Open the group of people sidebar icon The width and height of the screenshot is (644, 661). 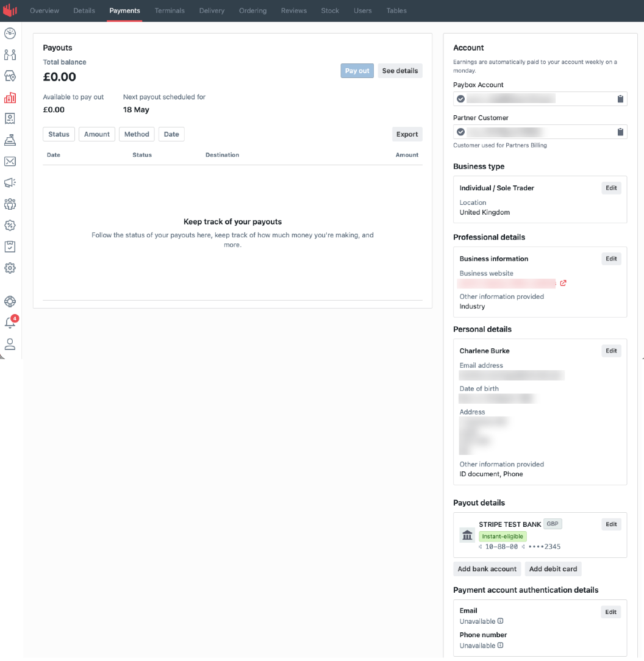pos(10,204)
